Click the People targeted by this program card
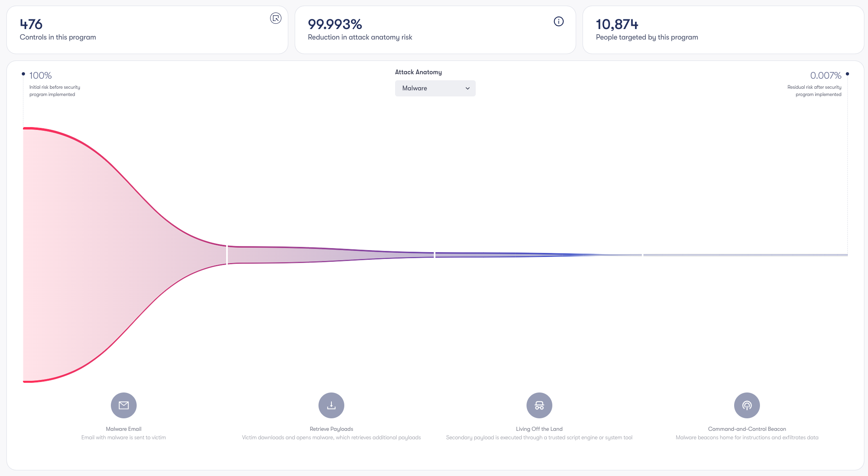Screen dimensions: 868x476 tap(723, 30)
